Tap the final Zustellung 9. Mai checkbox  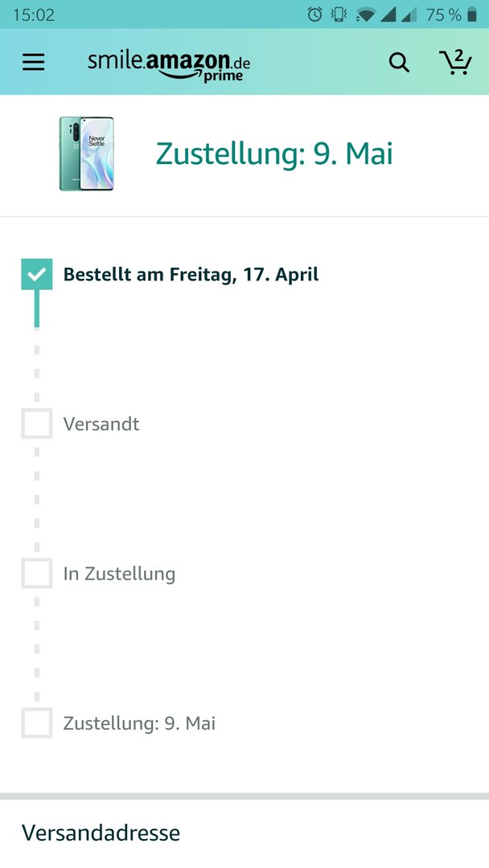[36, 723]
